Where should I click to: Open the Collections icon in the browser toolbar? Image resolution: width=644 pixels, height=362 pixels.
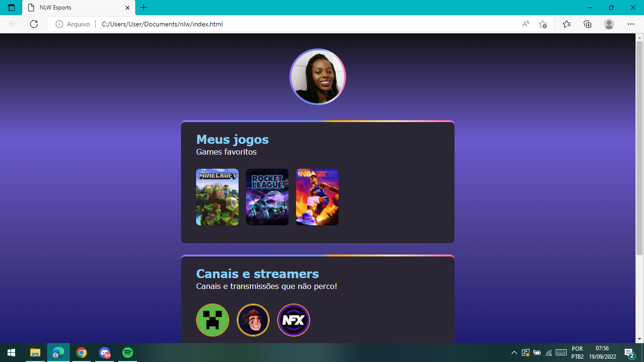coord(587,24)
